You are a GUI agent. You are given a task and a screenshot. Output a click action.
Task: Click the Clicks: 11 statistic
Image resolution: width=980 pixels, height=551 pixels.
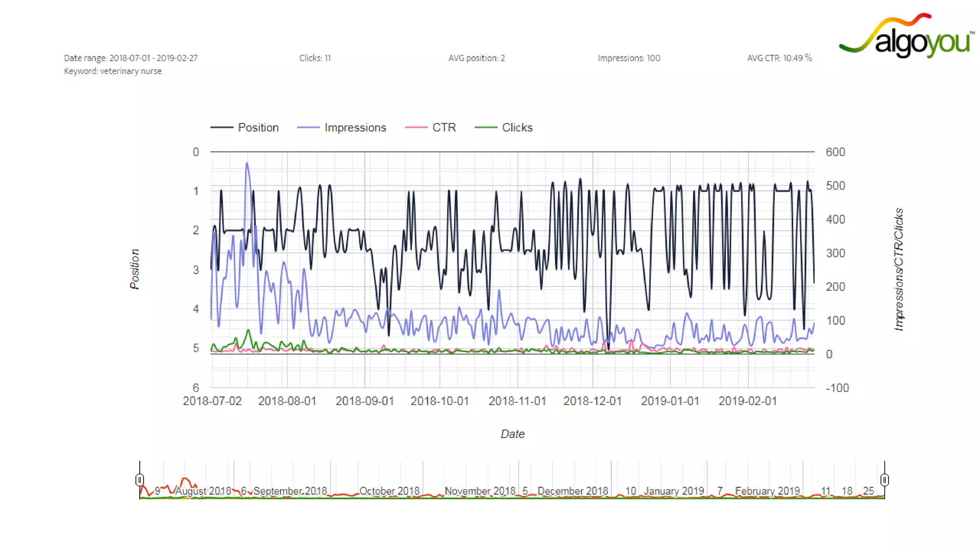point(315,58)
